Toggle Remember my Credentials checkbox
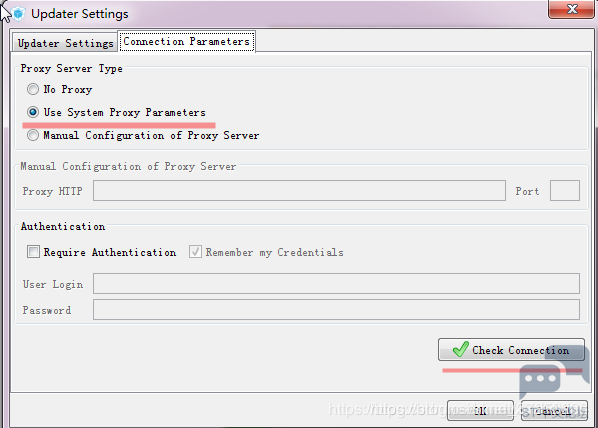The width and height of the screenshot is (598, 428). [x=195, y=252]
